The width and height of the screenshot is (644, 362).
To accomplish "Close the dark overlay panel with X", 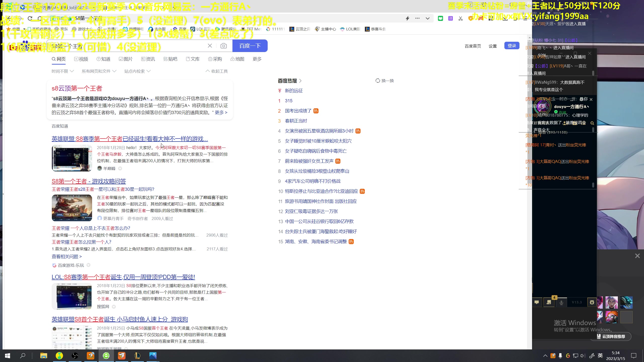I will (637, 256).
